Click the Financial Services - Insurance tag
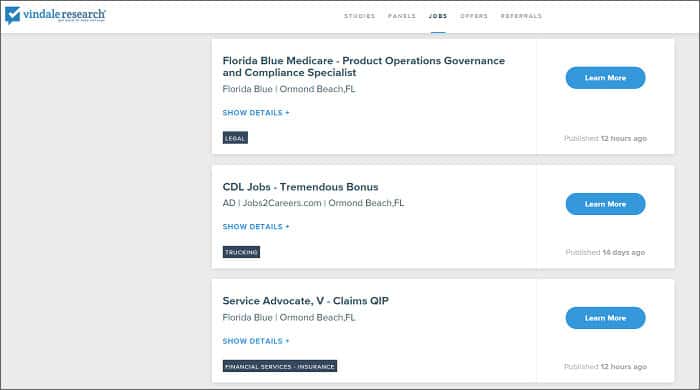This screenshot has width=700, height=390. pyautogui.click(x=280, y=366)
